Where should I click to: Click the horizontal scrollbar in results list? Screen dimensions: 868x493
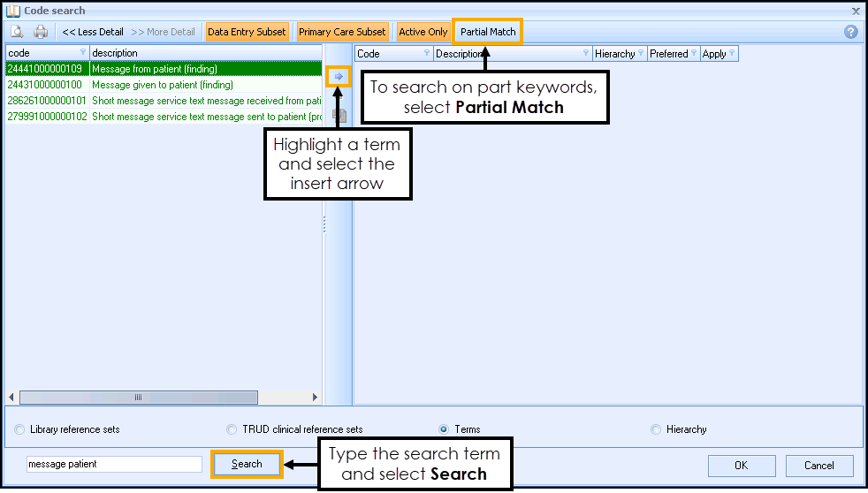(x=138, y=398)
